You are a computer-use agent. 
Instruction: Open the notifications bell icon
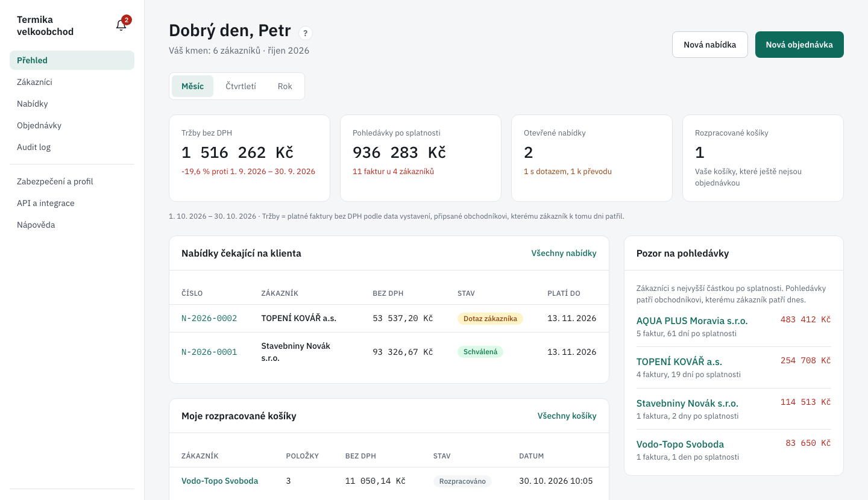[x=121, y=25]
